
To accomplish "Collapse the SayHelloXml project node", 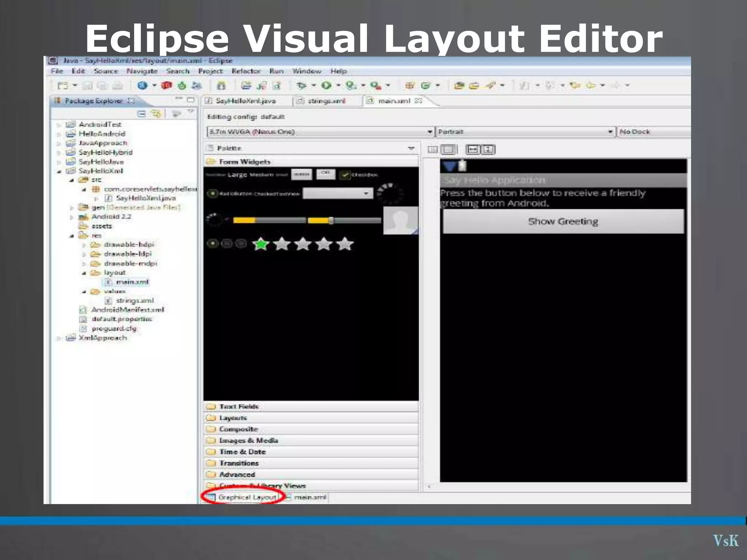I will coord(59,171).
